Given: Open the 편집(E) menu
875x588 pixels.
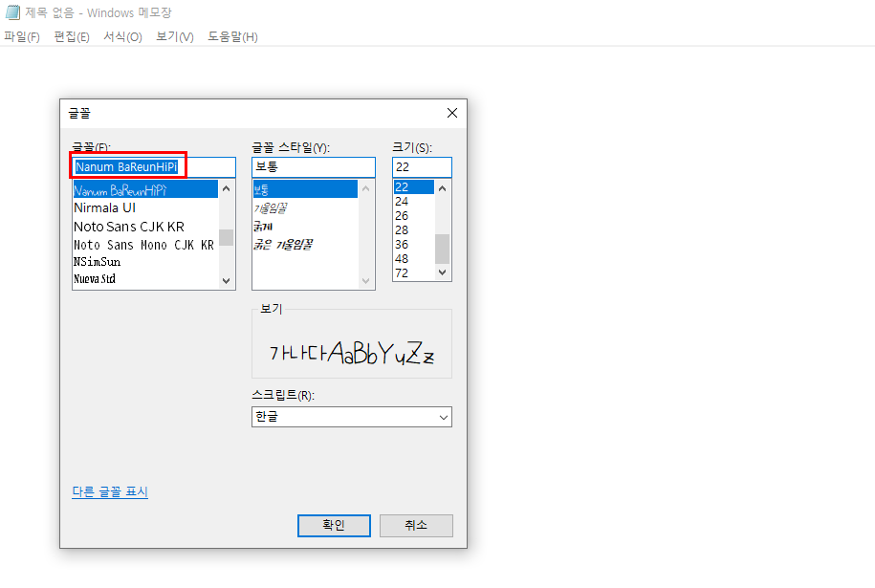Looking at the screenshot, I should point(72,37).
